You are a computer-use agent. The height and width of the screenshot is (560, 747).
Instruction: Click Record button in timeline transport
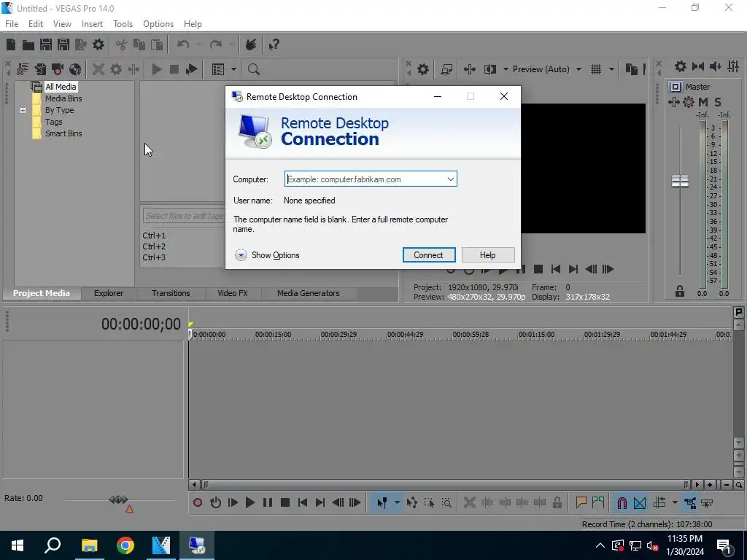tap(198, 502)
